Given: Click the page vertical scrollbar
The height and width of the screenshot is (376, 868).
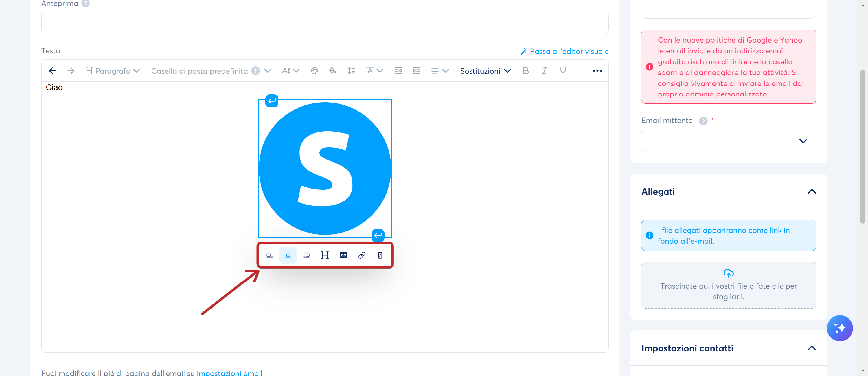Looking at the screenshot, I should pos(863,147).
